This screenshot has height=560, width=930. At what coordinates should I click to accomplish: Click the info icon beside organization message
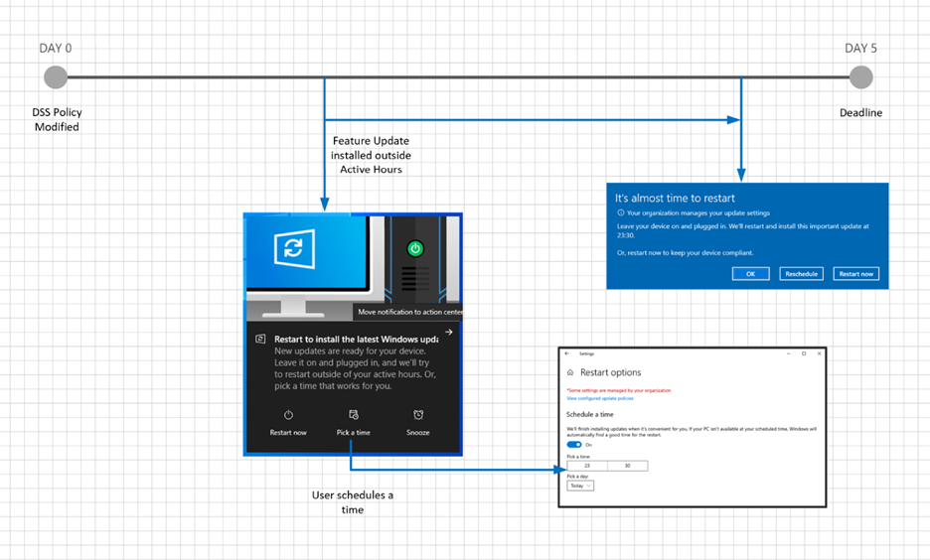point(621,212)
